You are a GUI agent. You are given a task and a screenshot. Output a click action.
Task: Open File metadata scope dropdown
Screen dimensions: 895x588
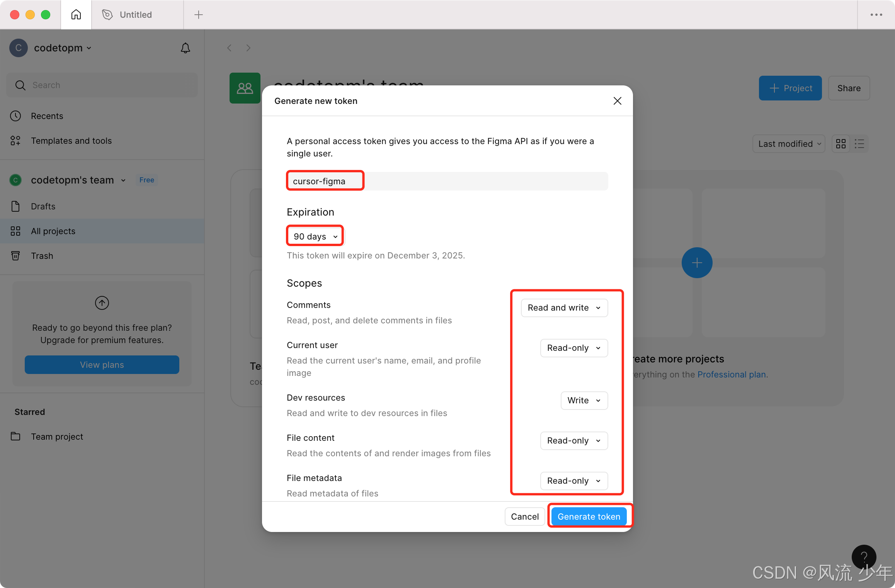[574, 481]
